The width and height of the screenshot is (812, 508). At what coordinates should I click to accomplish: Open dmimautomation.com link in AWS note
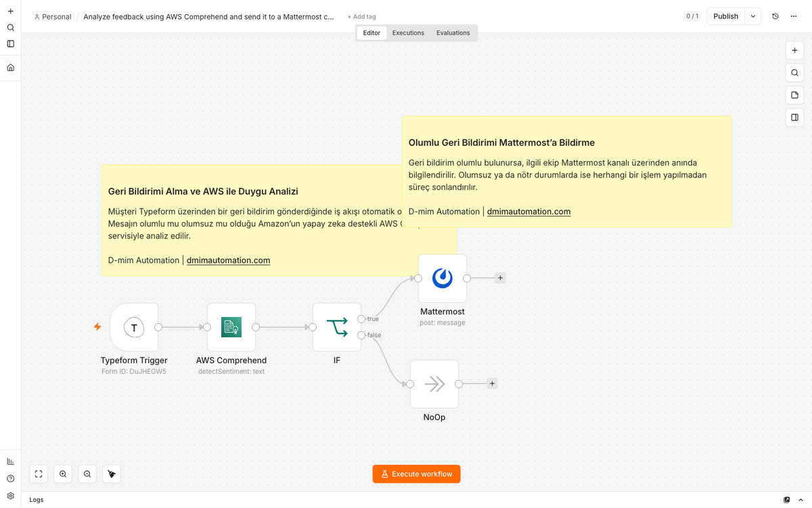coord(228,260)
